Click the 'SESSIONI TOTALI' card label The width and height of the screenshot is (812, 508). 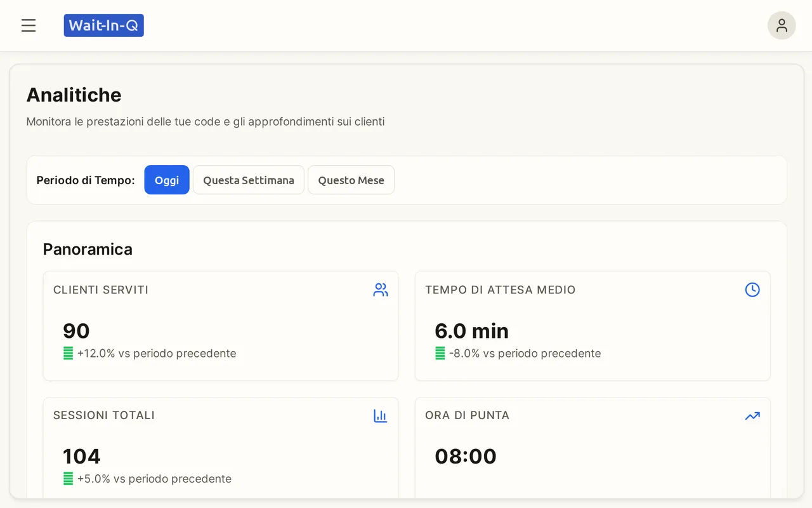104,415
